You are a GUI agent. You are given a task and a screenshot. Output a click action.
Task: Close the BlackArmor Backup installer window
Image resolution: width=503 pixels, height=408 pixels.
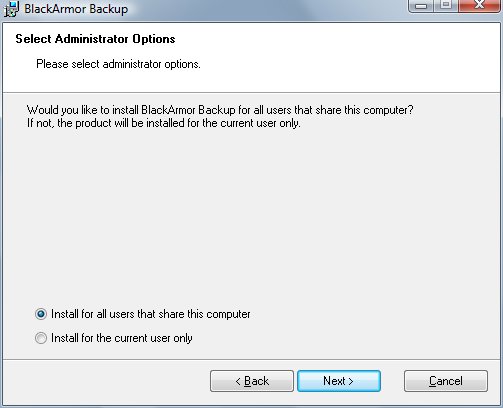coord(480,5)
